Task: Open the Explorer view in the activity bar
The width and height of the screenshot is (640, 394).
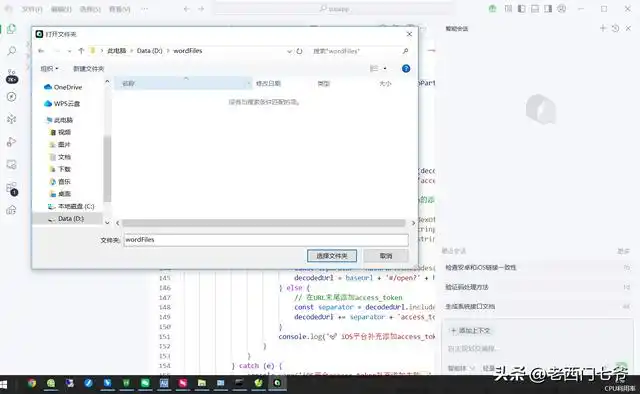Action: 11,29
